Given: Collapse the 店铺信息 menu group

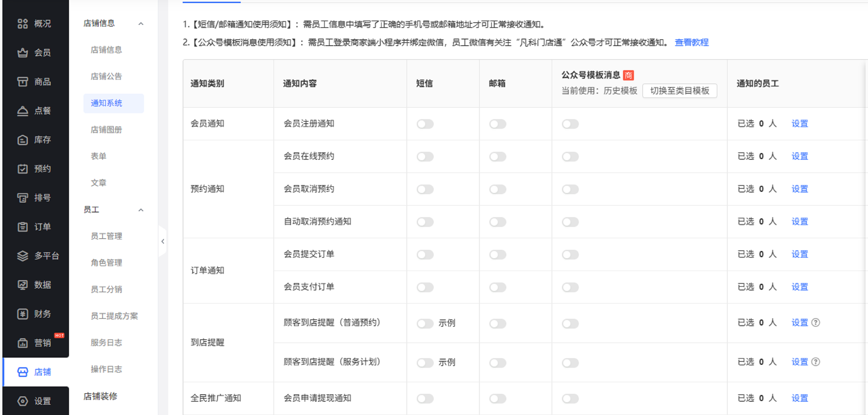Looking at the screenshot, I should click(x=141, y=24).
